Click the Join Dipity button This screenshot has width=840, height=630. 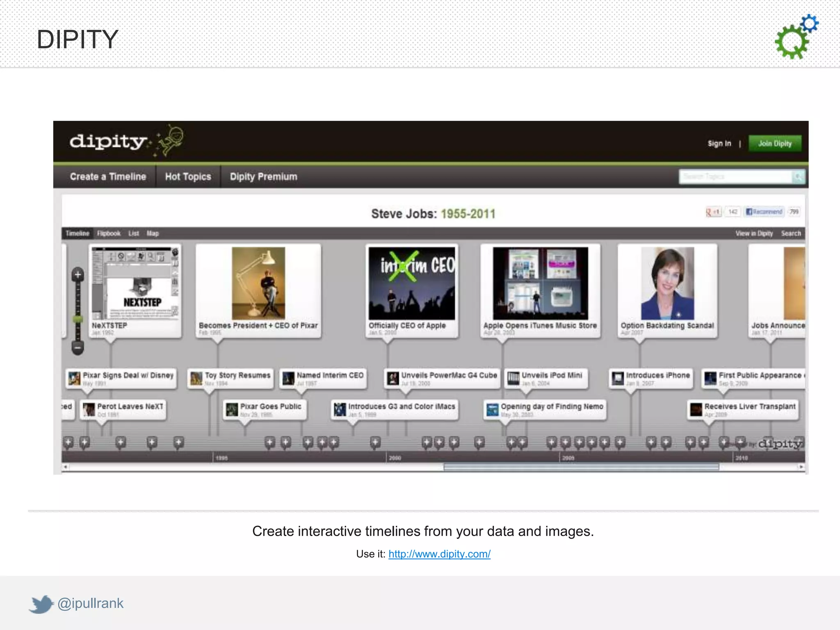(x=775, y=144)
